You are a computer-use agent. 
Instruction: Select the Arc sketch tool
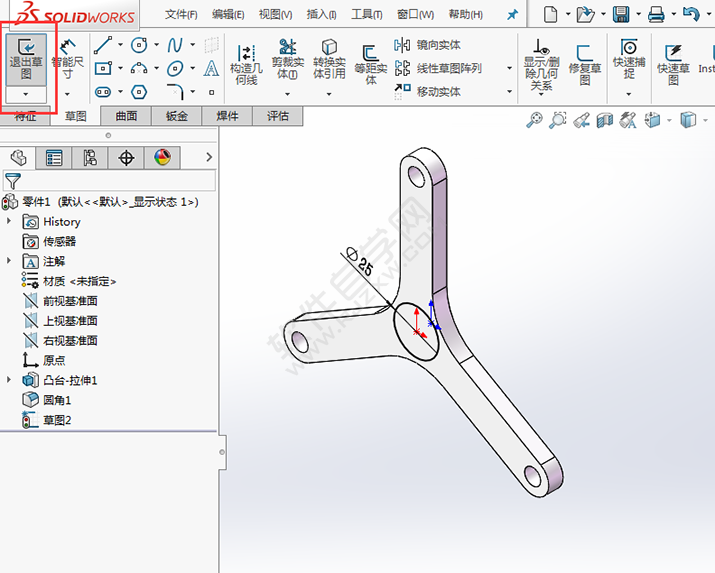pyautogui.click(x=139, y=68)
